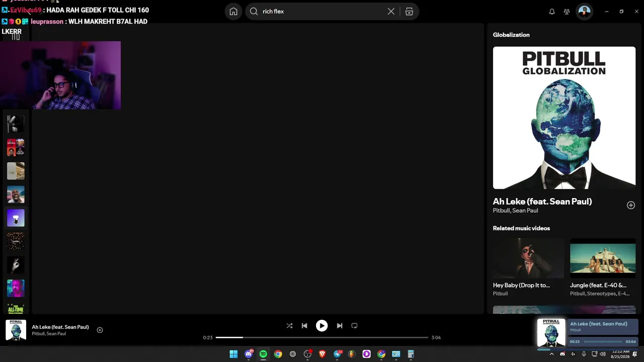This screenshot has width=644, height=362.
Task: Toggle repeat mode
Action: pos(354,326)
